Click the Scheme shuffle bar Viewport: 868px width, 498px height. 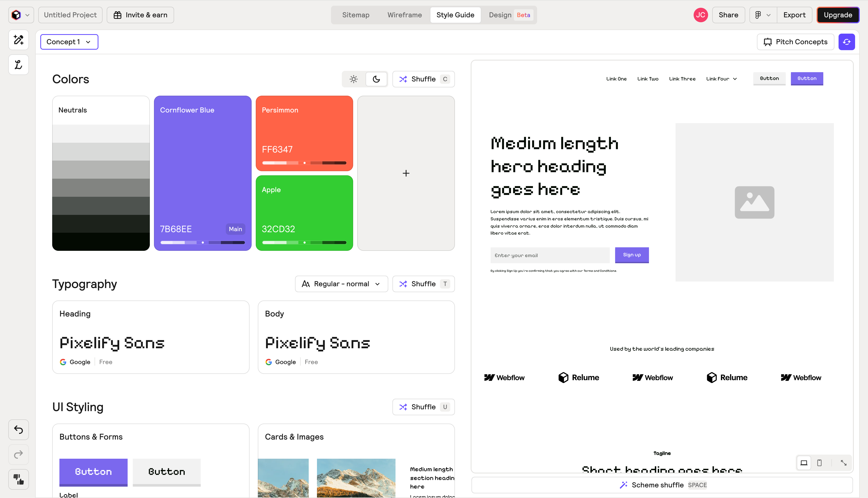coord(662,485)
